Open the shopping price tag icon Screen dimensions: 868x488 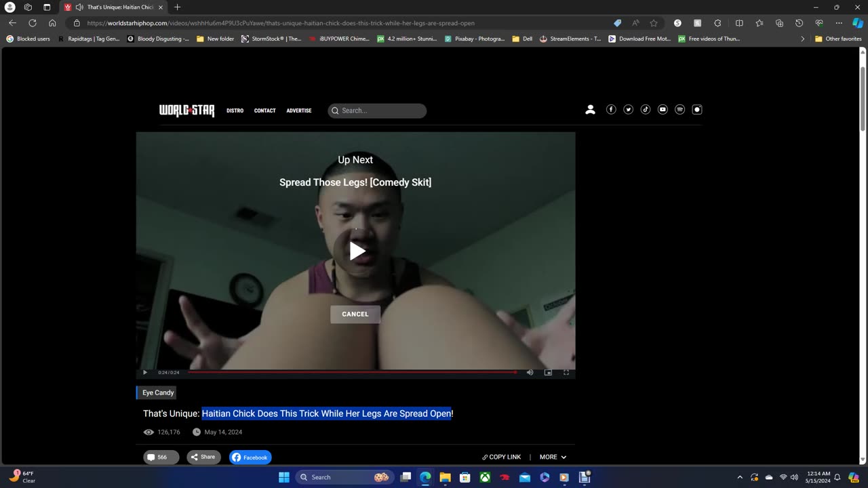click(x=617, y=23)
